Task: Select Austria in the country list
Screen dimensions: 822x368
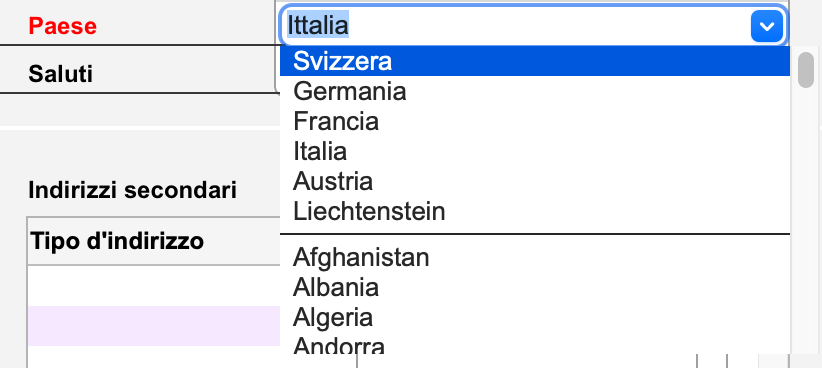Action: 535,181
